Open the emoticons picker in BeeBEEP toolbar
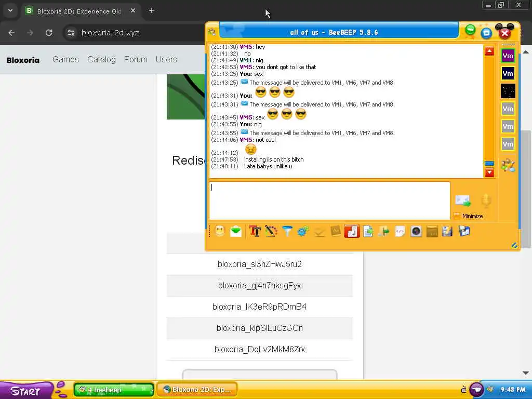This screenshot has height=399, width=532. tap(220, 231)
